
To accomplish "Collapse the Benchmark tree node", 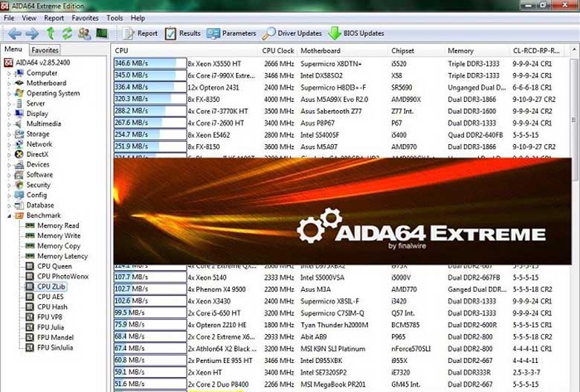I will pos(9,216).
